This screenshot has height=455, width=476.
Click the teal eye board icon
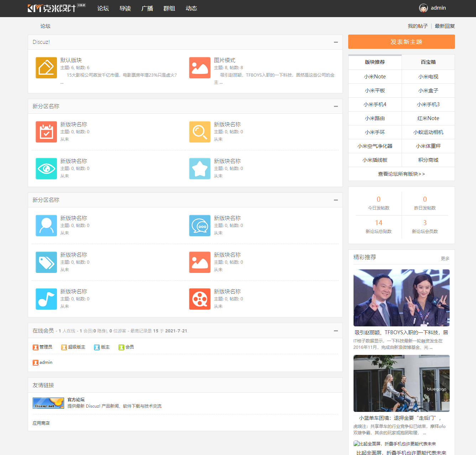point(46,169)
